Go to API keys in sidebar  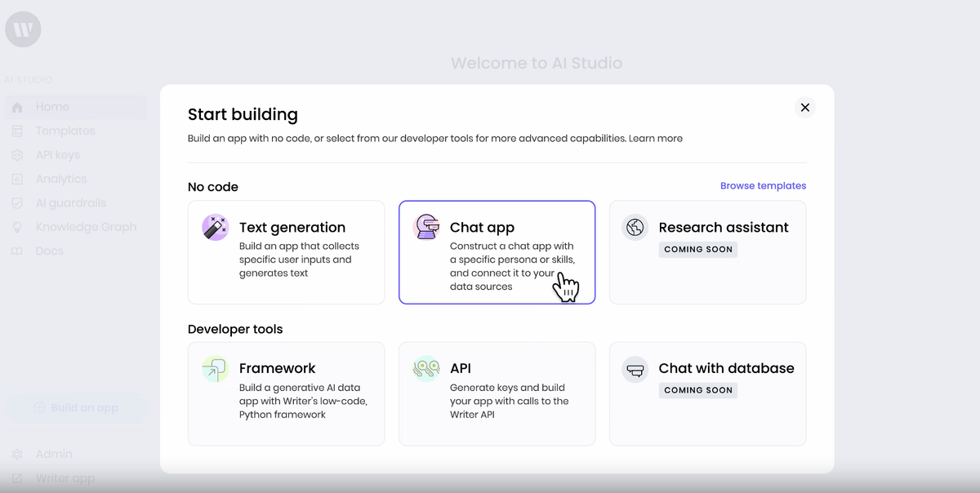57,155
